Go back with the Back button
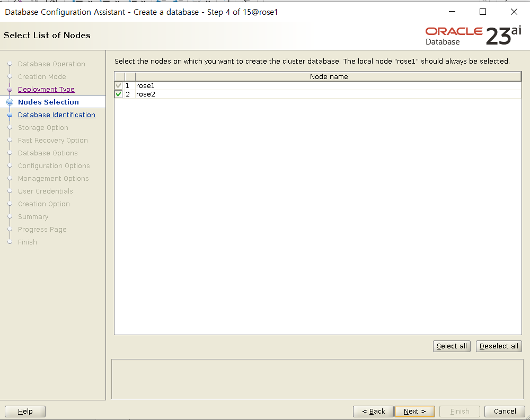Screen dimensions: 530x420 373,411
